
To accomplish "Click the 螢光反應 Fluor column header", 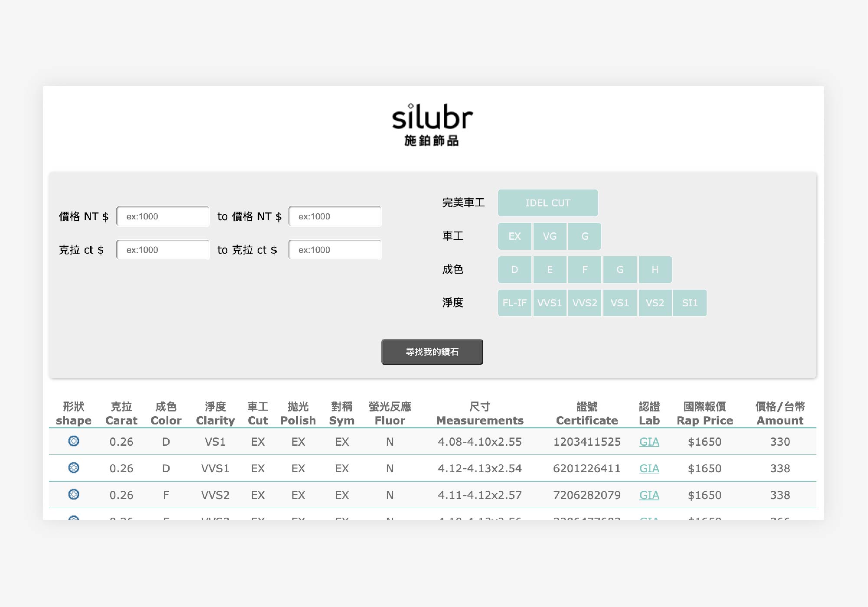I will (390, 414).
